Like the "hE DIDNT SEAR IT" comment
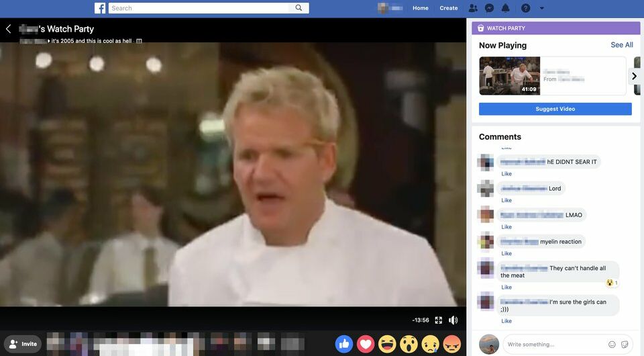Image resolution: width=644 pixels, height=356 pixels. pyautogui.click(x=506, y=174)
